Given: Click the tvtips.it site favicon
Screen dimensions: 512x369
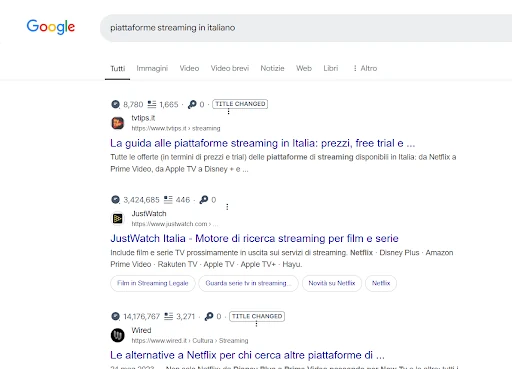Looking at the screenshot, I should point(117,123).
